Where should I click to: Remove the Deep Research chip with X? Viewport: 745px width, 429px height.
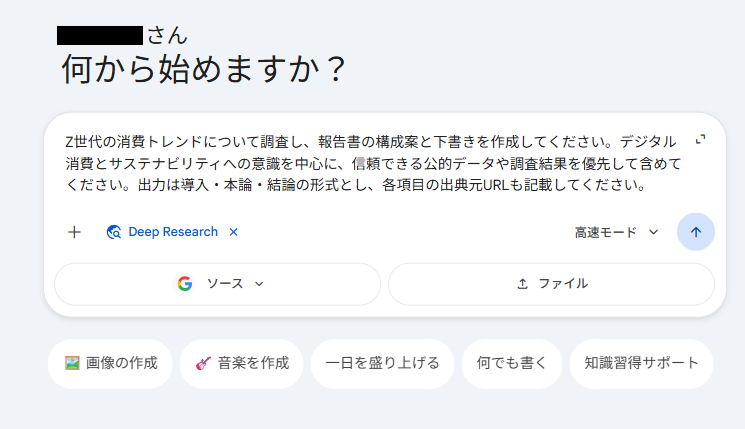pos(234,232)
